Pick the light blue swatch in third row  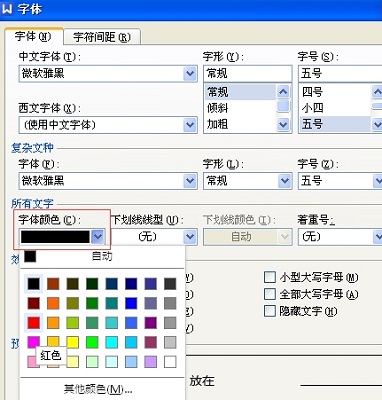[x=131, y=323]
